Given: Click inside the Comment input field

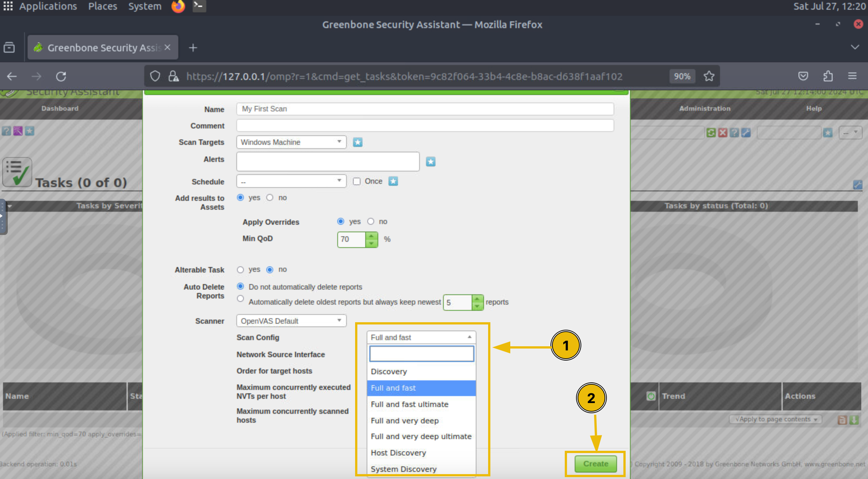Looking at the screenshot, I should [424, 125].
